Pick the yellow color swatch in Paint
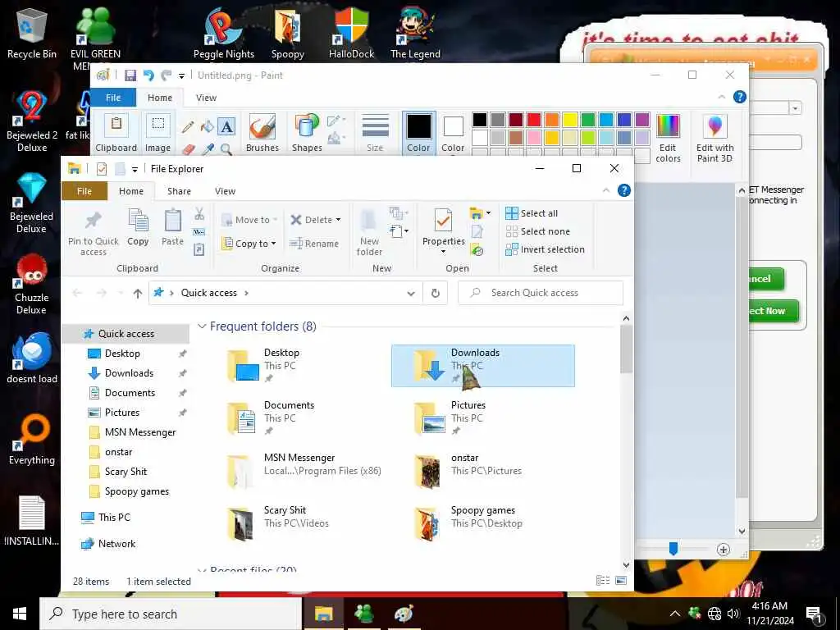This screenshot has width=840, height=630. tap(569, 120)
